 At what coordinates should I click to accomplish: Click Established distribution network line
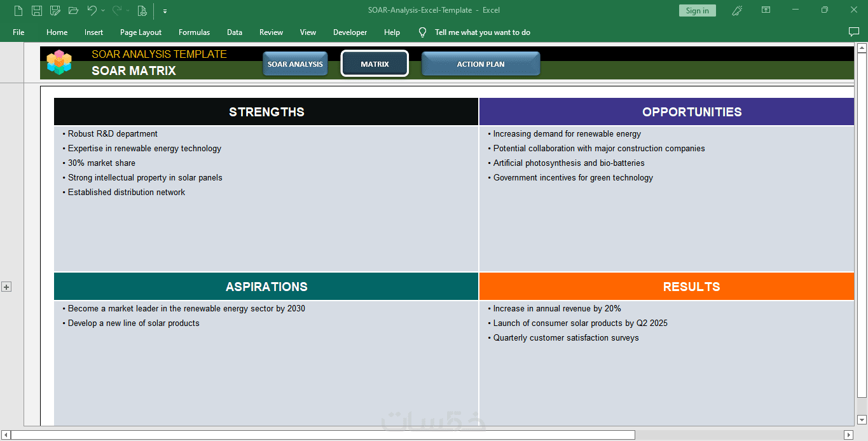coord(124,193)
